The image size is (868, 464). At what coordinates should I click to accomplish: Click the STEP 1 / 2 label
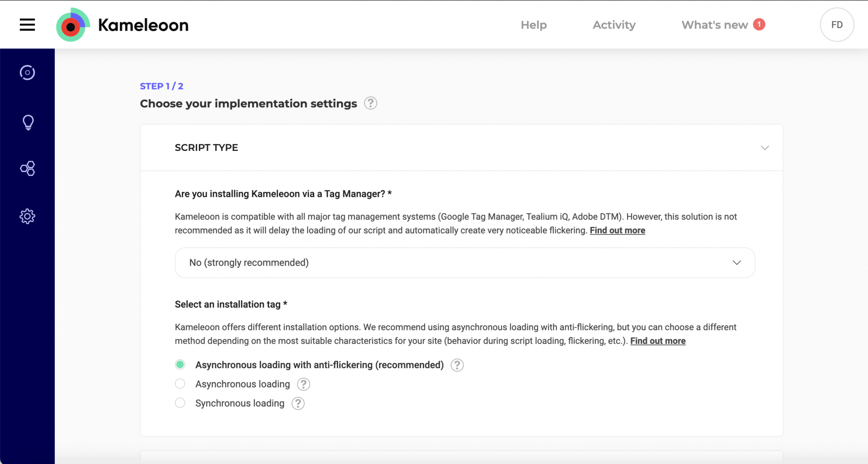click(x=161, y=86)
